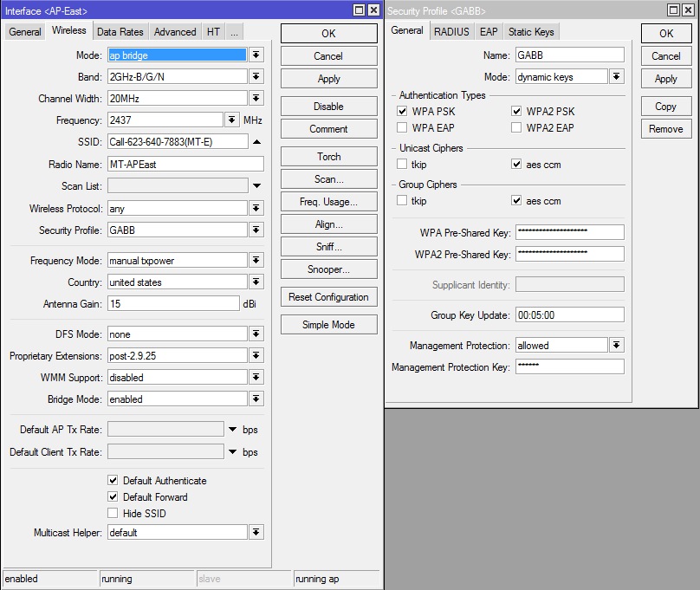Enable tkip under Group Ciphers
700x590 pixels.
[x=402, y=200]
